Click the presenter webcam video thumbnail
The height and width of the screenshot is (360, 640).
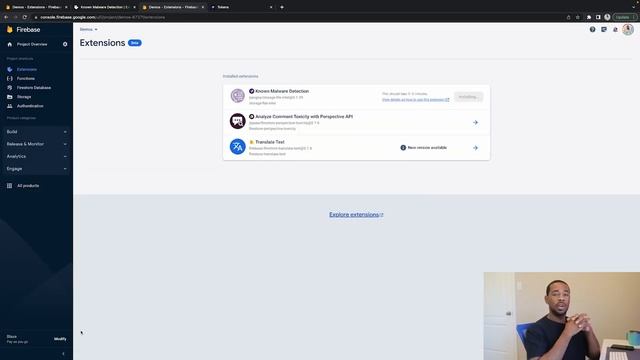(x=562, y=316)
